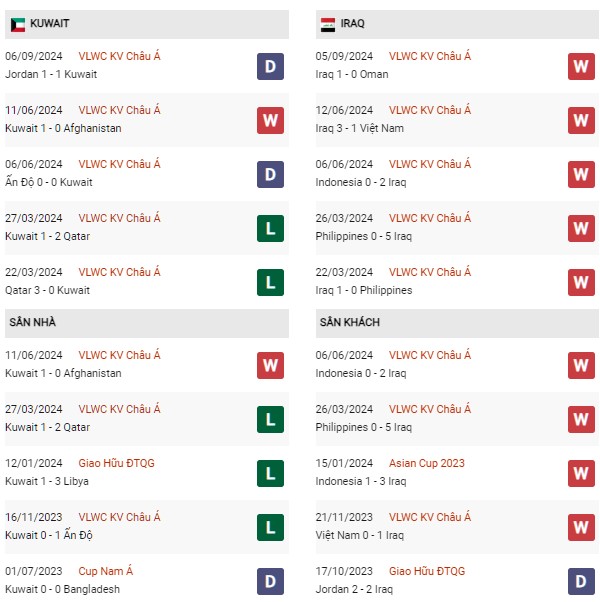This screenshot has width=600, height=602.
Task: Click the Kuwait flag icon
Action: point(18,25)
